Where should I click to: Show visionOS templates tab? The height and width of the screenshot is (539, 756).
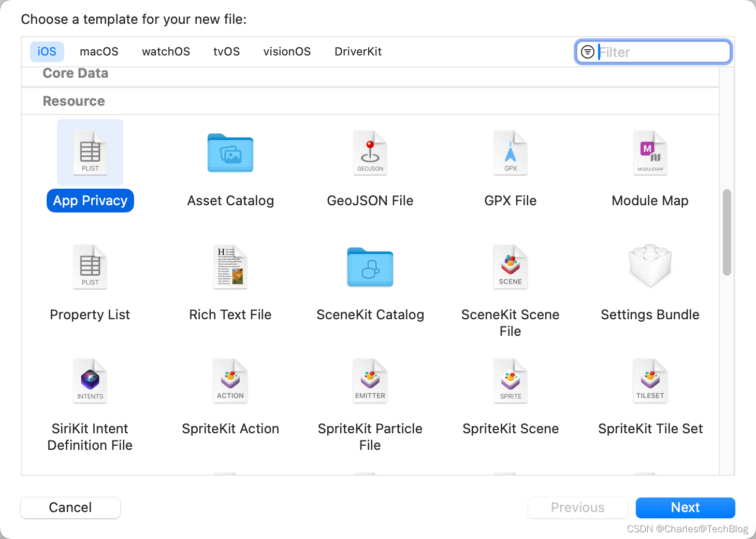coord(287,52)
